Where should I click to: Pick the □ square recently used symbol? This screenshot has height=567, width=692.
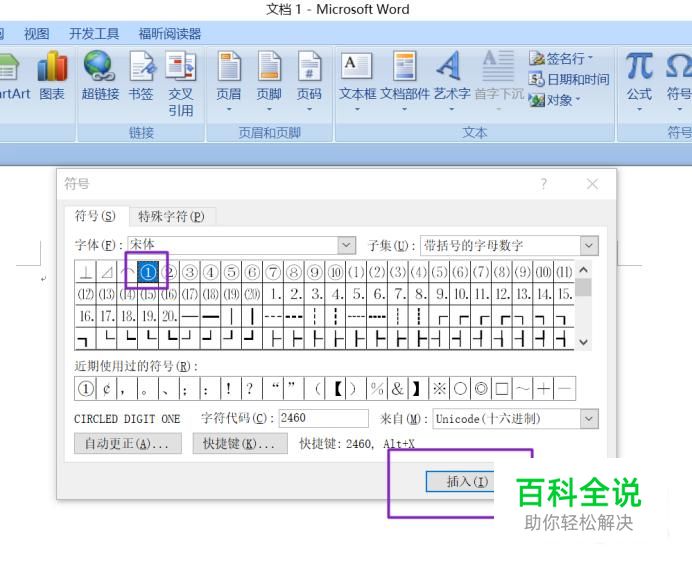click(x=502, y=389)
